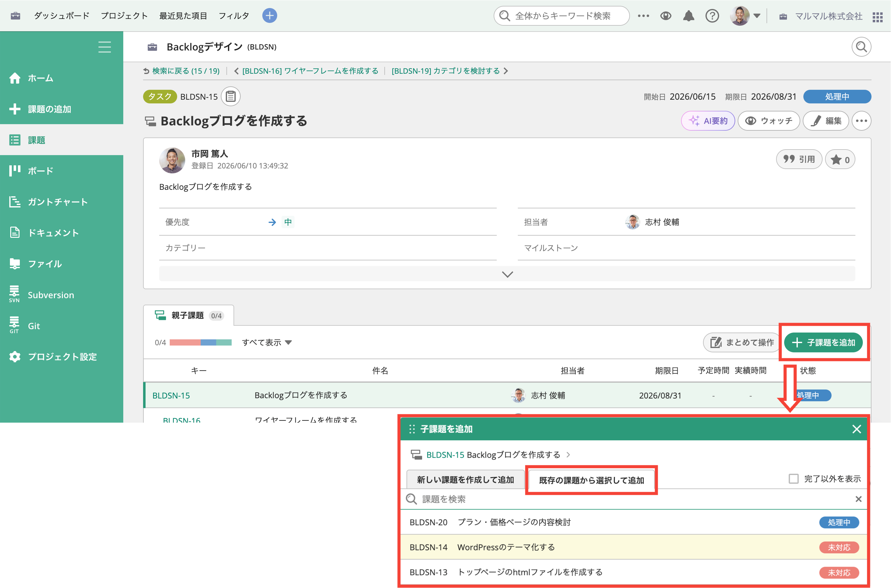Clear the 課題を検索 field with X
The height and width of the screenshot is (588, 891).
coord(858,499)
